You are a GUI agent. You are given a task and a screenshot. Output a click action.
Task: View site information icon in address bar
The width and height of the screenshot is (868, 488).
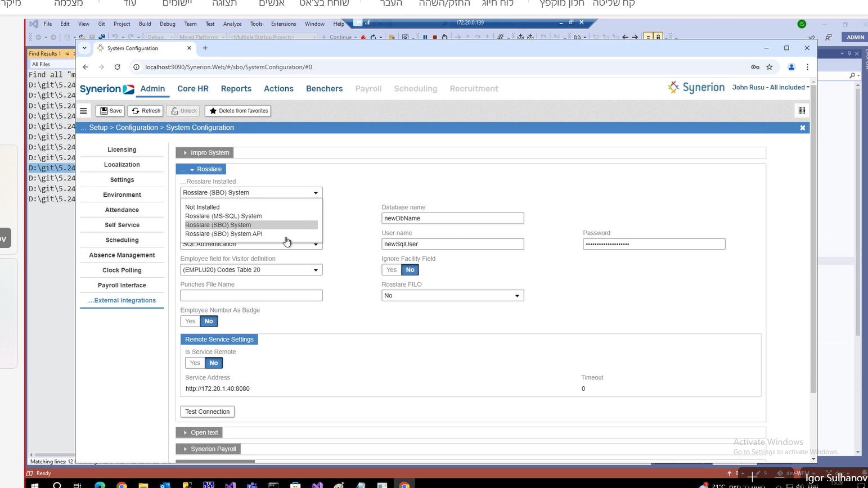[136, 67]
